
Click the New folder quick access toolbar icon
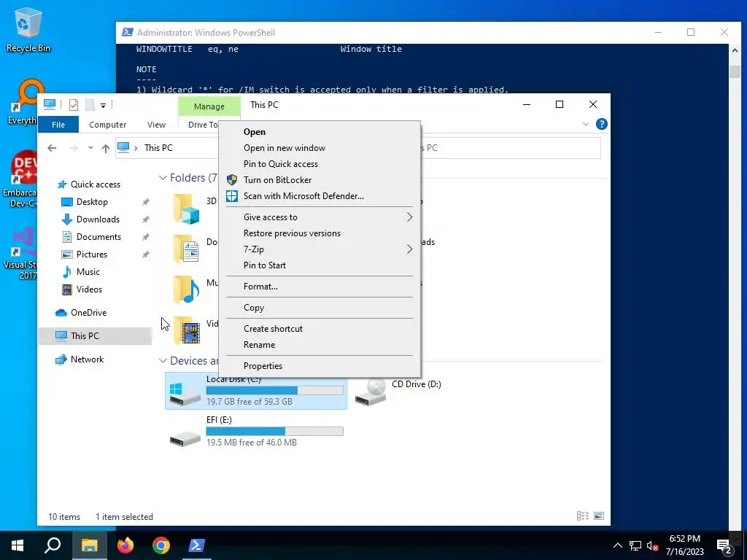click(x=90, y=105)
